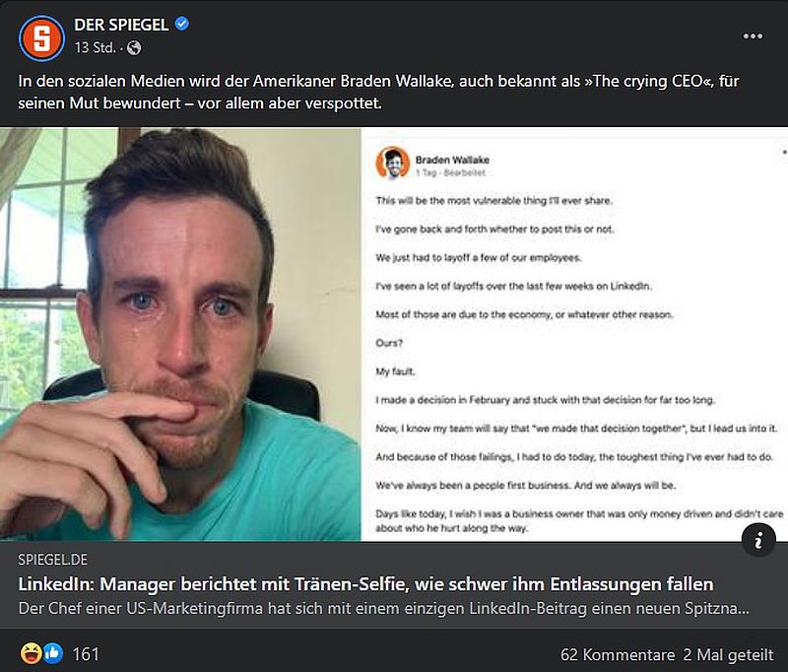Click the blue verified badge
788x672 pixels.
click(x=183, y=25)
